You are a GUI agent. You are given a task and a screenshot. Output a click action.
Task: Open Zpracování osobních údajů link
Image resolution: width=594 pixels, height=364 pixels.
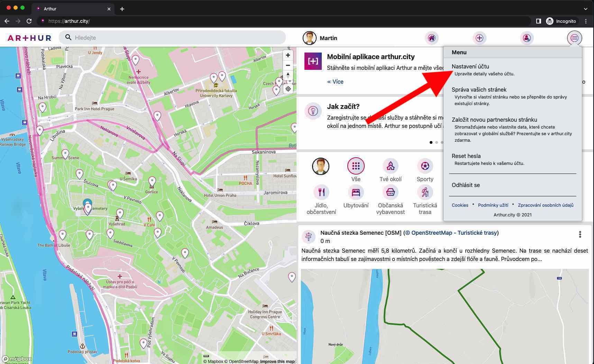546,205
